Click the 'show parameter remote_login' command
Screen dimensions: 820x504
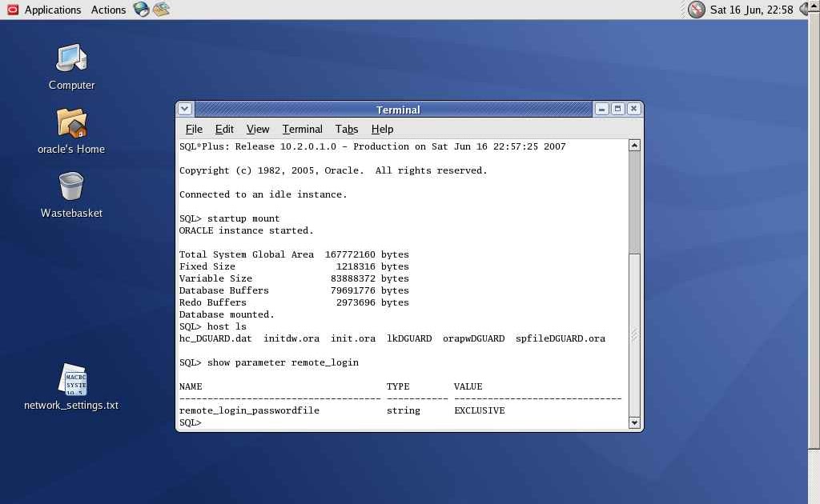(269, 362)
